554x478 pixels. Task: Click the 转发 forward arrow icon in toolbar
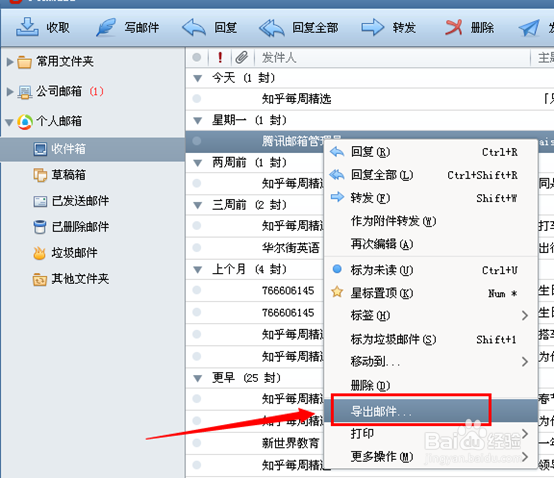[373, 27]
